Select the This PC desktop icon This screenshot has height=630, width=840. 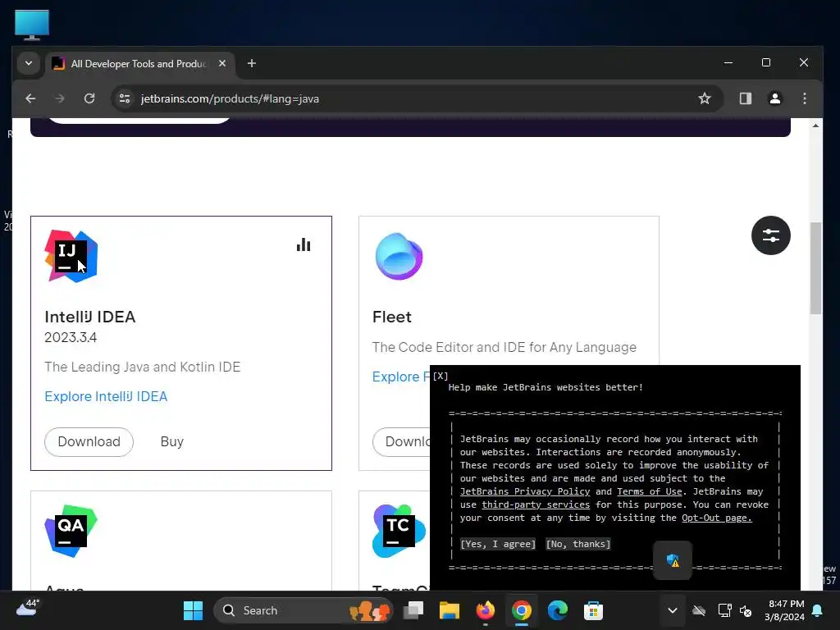32,25
